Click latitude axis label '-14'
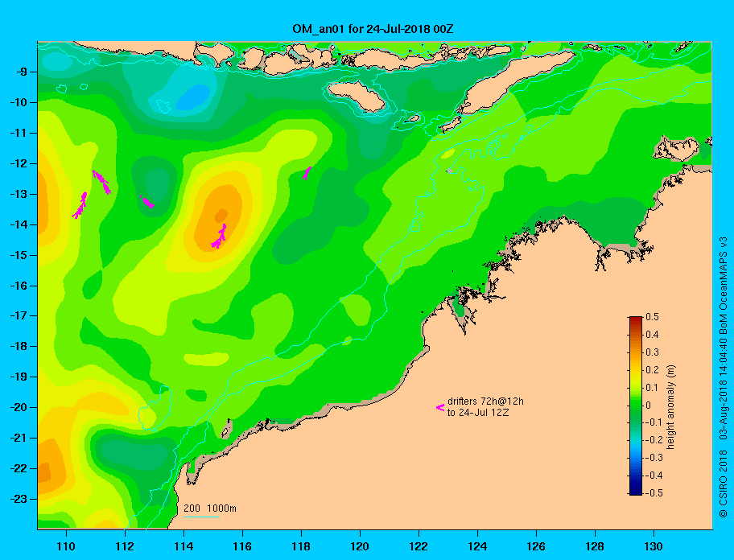Image resolution: width=734 pixels, height=560 pixels. click(19, 224)
